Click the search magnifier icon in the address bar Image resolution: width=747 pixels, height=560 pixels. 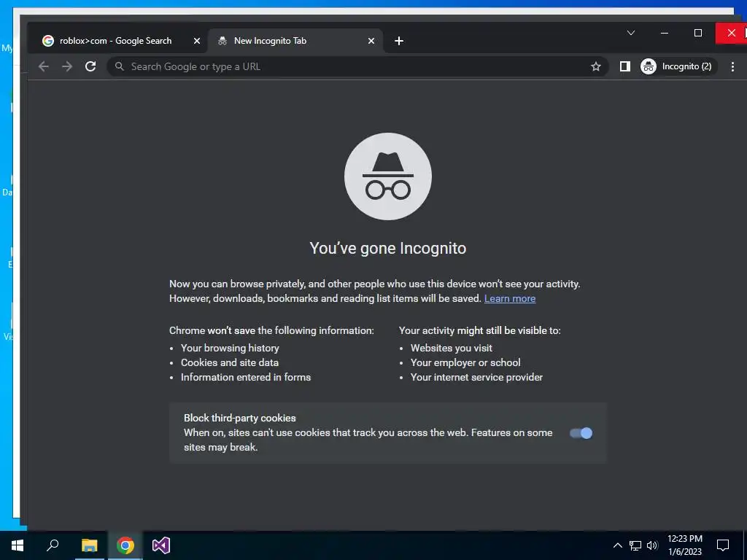pos(120,66)
